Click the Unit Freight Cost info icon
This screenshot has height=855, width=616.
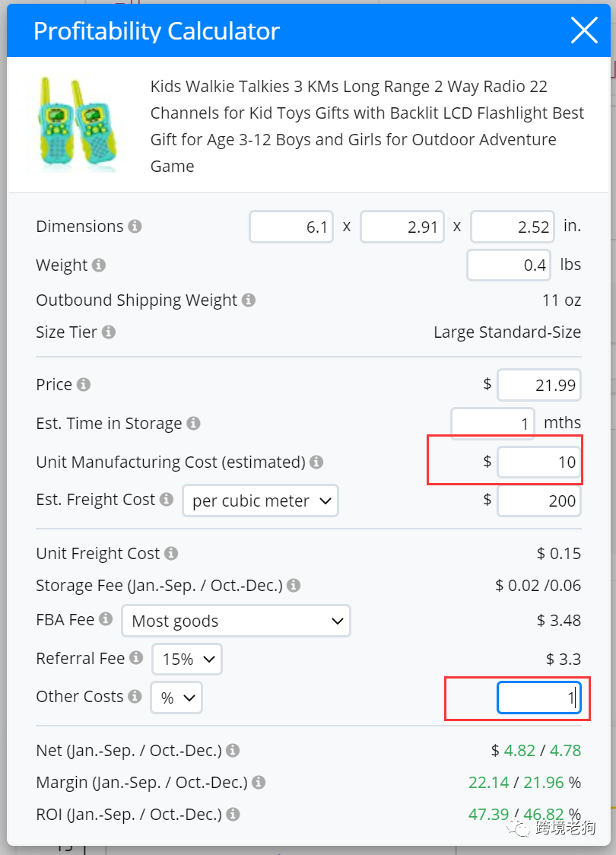point(171,554)
